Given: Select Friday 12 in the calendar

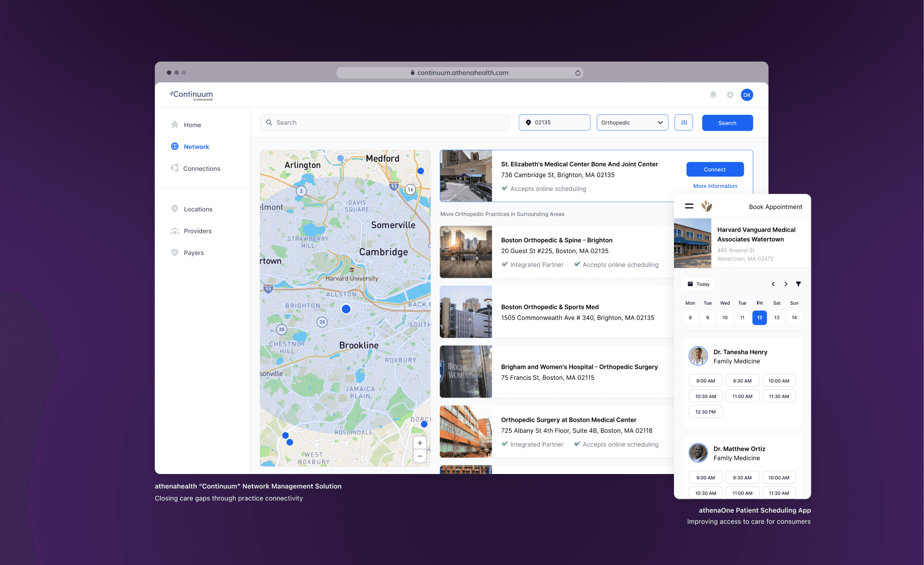Looking at the screenshot, I should [x=760, y=317].
